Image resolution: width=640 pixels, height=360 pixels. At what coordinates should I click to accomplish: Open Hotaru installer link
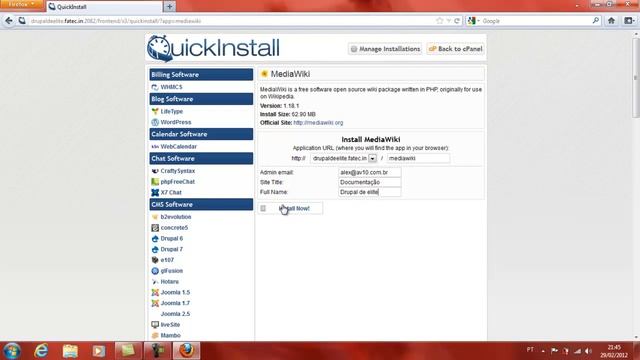169,282
